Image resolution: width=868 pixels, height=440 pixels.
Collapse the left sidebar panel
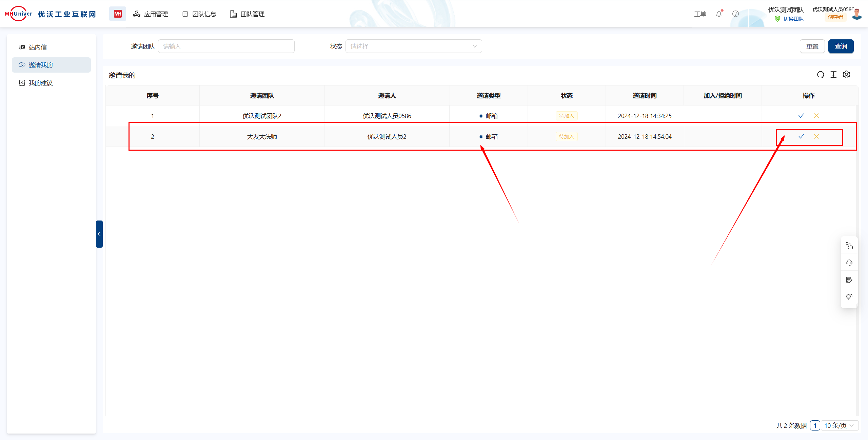[99, 234]
